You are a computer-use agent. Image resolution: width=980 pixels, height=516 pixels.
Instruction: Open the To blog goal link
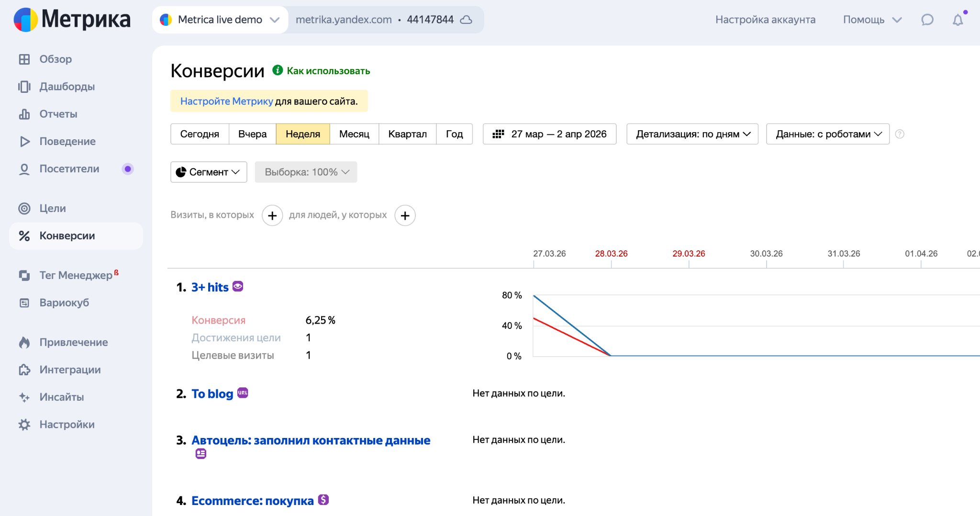tap(212, 393)
